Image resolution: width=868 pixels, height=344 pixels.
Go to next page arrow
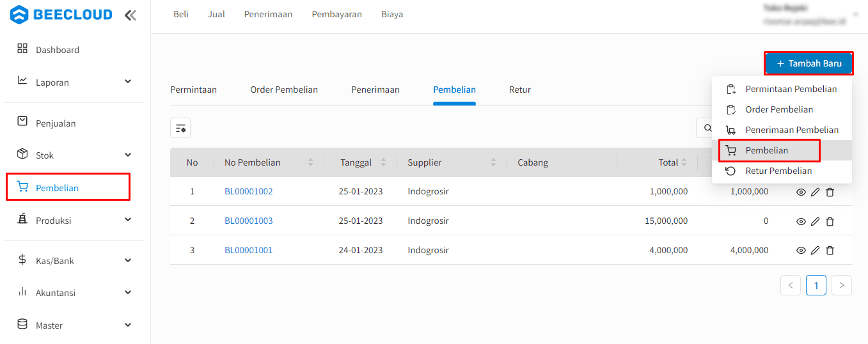(841, 285)
